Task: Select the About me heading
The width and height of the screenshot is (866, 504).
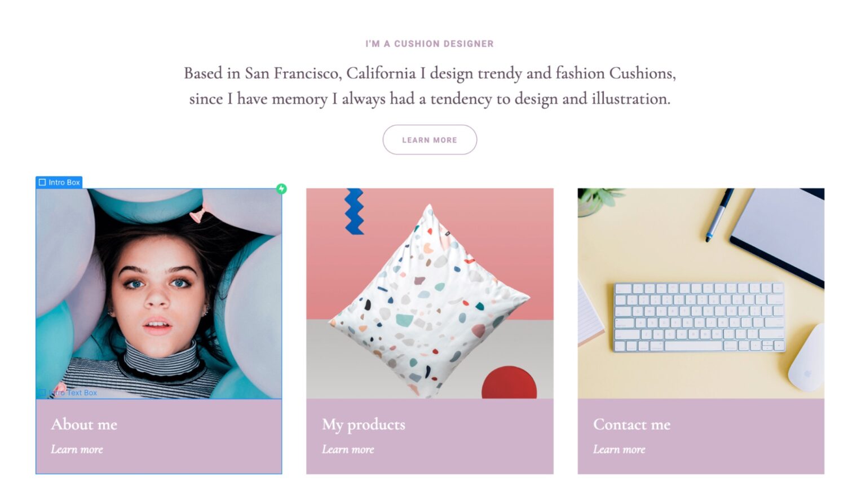Action: [x=84, y=424]
